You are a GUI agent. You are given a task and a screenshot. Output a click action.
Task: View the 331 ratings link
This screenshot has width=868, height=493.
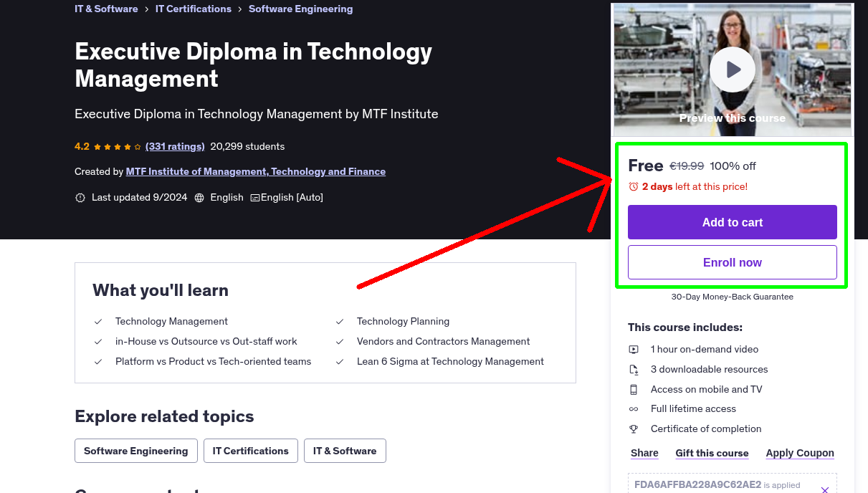[x=175, y=146]
